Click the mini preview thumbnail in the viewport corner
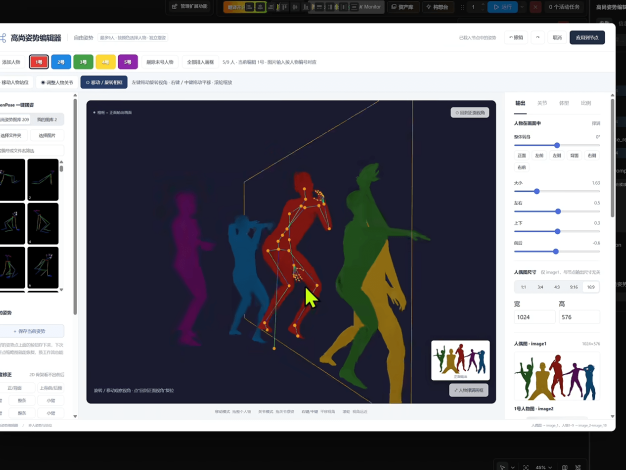The width and height of the screenshot is (626, 470). [x=460, y=360]
